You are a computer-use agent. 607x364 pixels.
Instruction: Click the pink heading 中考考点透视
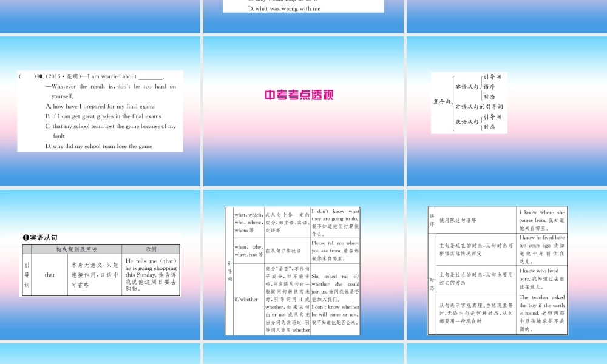299,95
